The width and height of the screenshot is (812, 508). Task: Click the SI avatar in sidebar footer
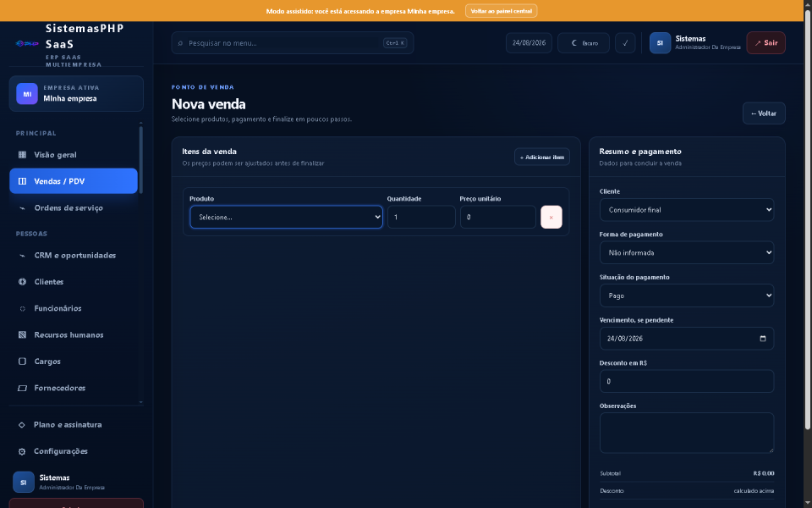click(x=24, y=482)
